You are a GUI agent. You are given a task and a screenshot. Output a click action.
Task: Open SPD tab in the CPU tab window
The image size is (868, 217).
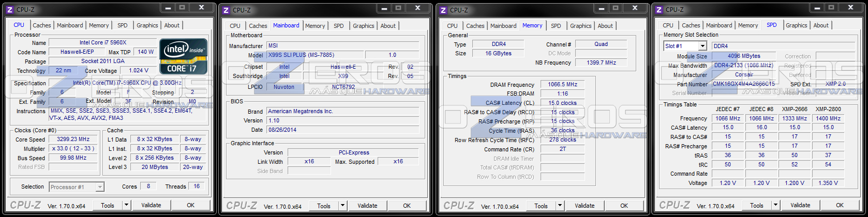coord(123,25)
